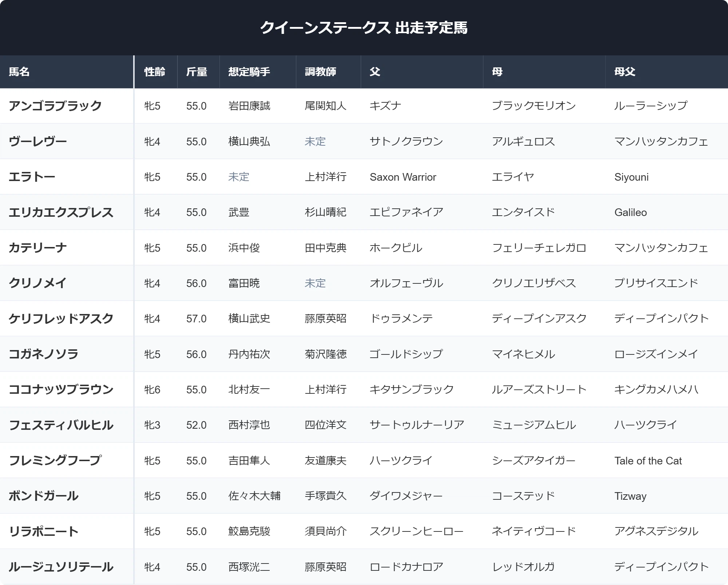Select horse name クリノメイ

click(38, 283)
